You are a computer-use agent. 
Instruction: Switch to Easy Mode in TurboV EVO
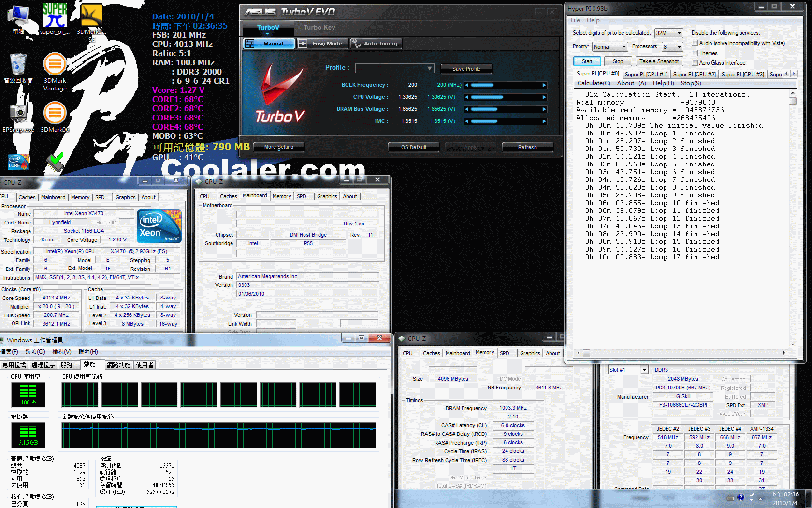pyautogui.click(x=321, y=44)
